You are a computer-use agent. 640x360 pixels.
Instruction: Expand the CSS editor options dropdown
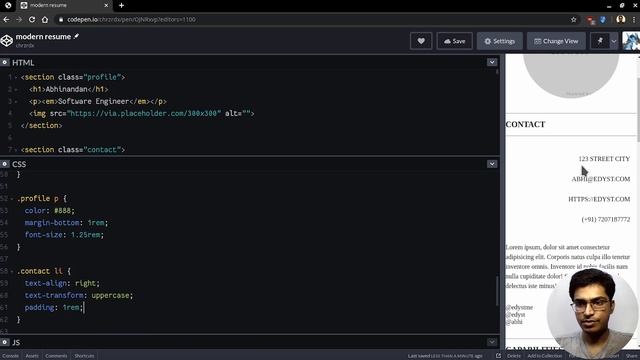tap(492, 164)
